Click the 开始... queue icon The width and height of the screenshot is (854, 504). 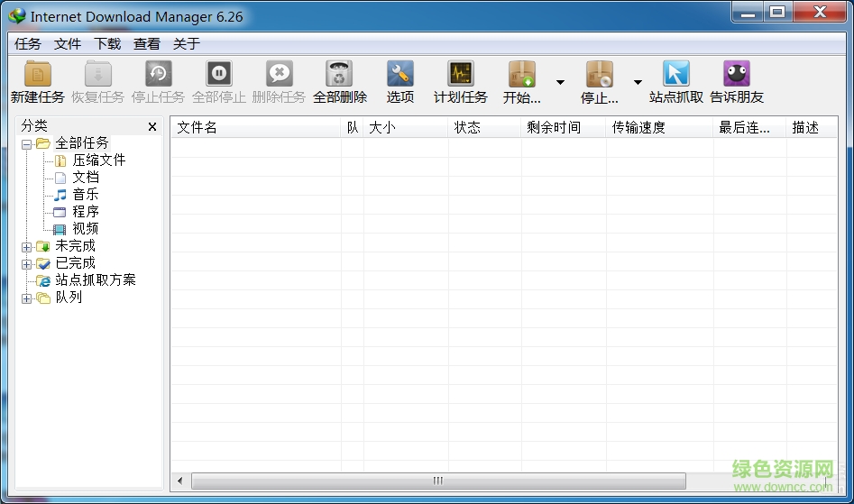pos(522,74)
